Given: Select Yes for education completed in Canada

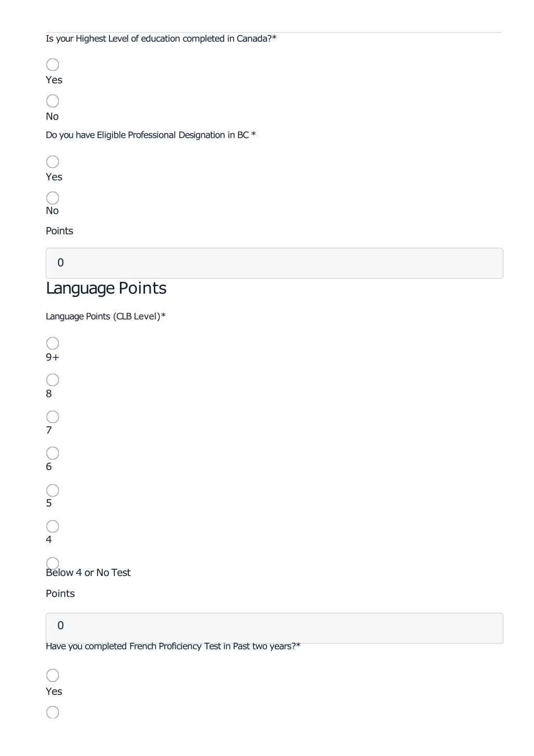Looking at the screenshot, I should (x=53, y=65).
